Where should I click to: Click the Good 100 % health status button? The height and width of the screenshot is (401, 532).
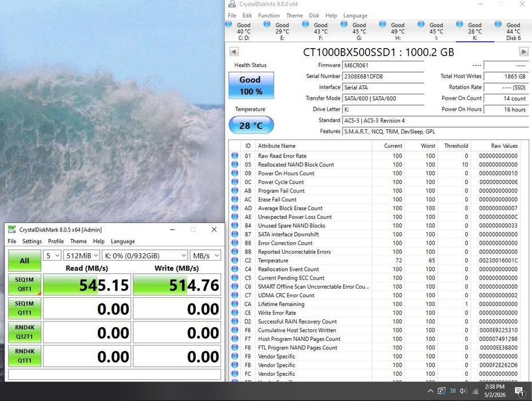point(251,85)
